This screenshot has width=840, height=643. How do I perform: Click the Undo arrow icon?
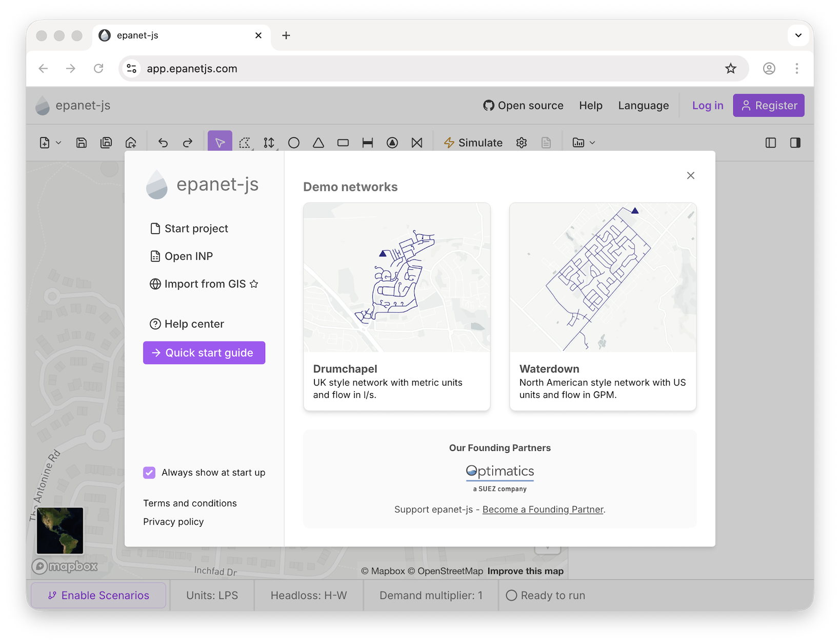163,143
